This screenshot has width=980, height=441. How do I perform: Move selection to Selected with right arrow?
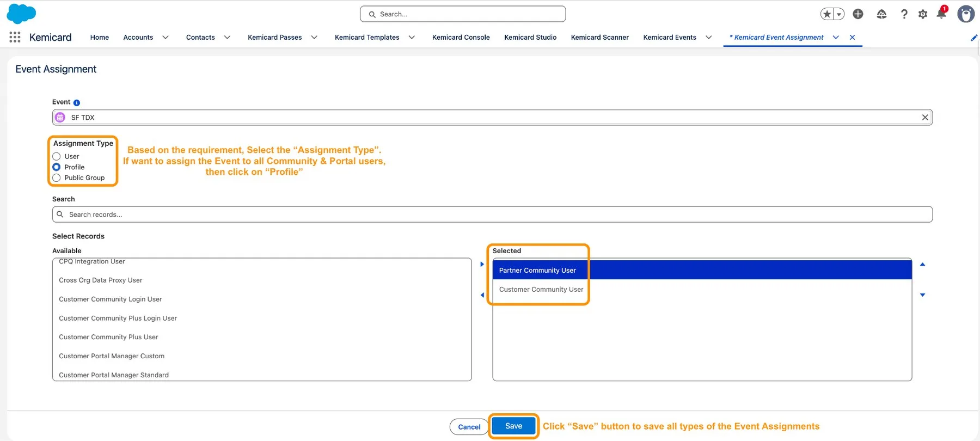click(482, 264)
